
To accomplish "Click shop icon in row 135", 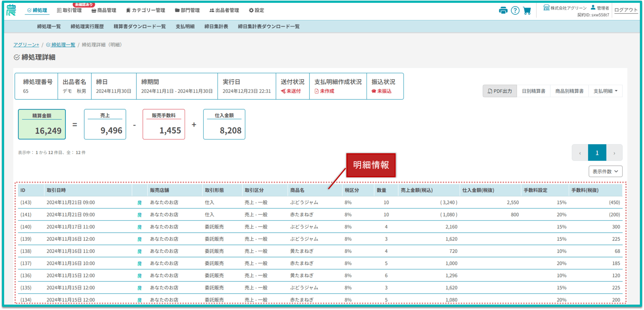I will pos(139,288).
